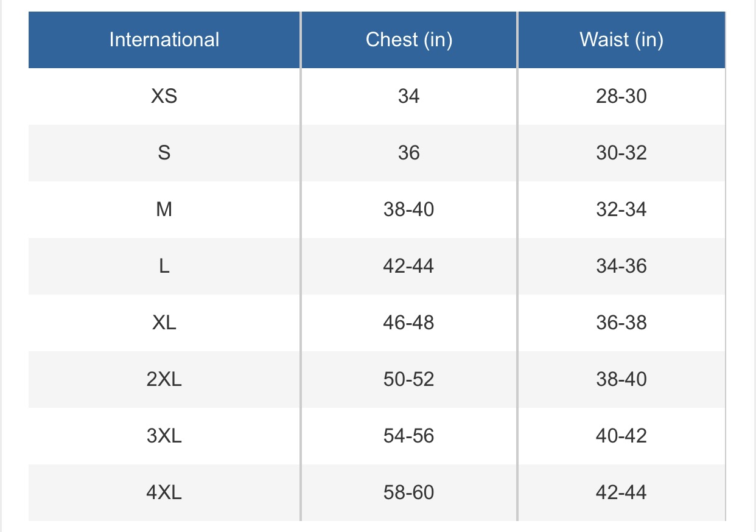Click the chest value 46-48
The width and height of the screenshot is (756, 532).
(408, 323)
